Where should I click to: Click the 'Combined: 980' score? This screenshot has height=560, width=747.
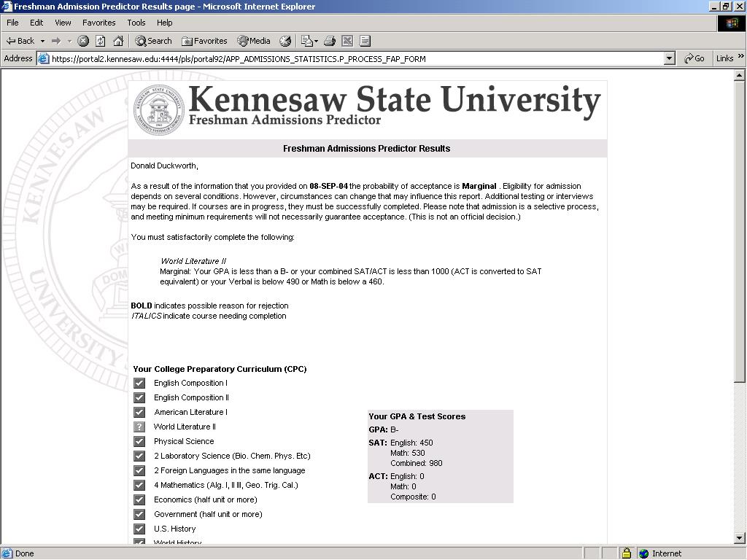[x=417, y=463]
